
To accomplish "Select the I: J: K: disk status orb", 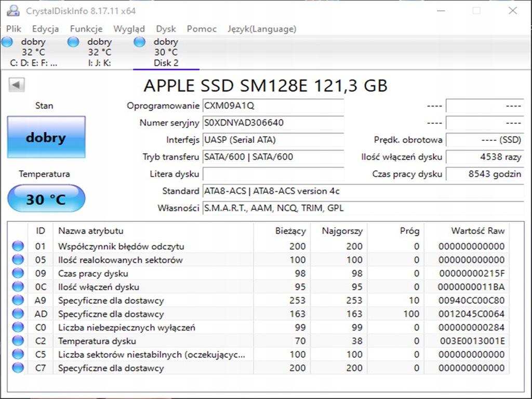I will pos(73,42).
